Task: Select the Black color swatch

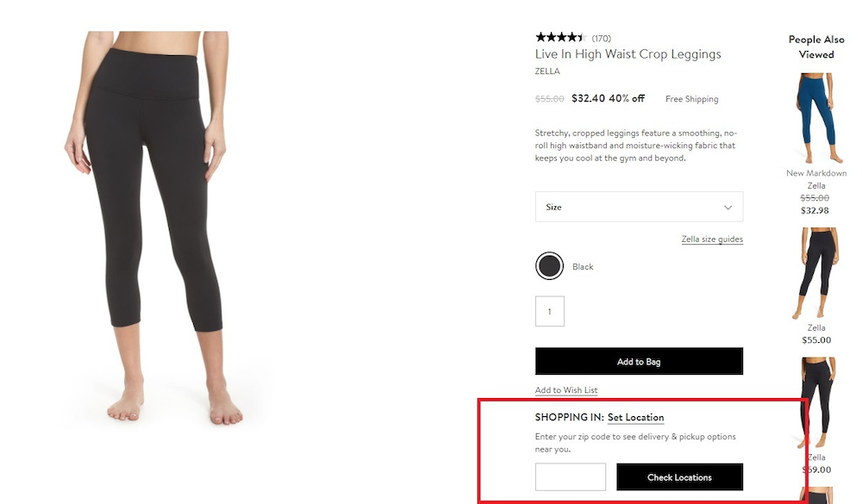Action: tap(549, 265)
